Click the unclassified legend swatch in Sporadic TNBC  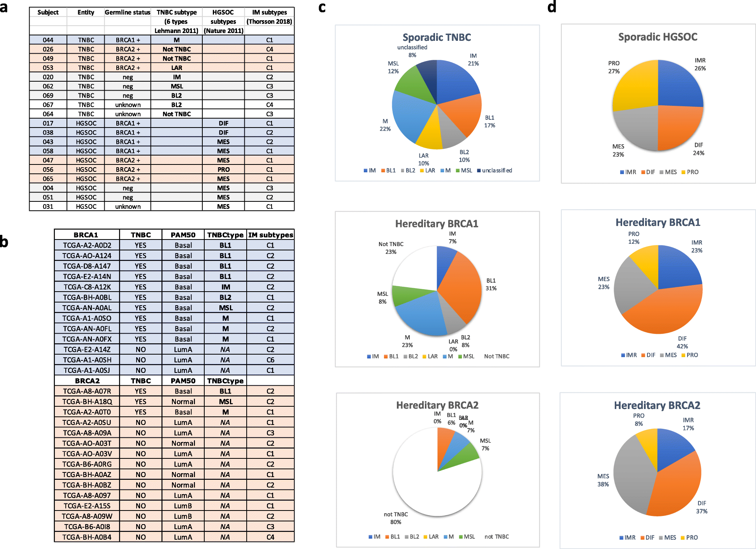click(479, 171)
